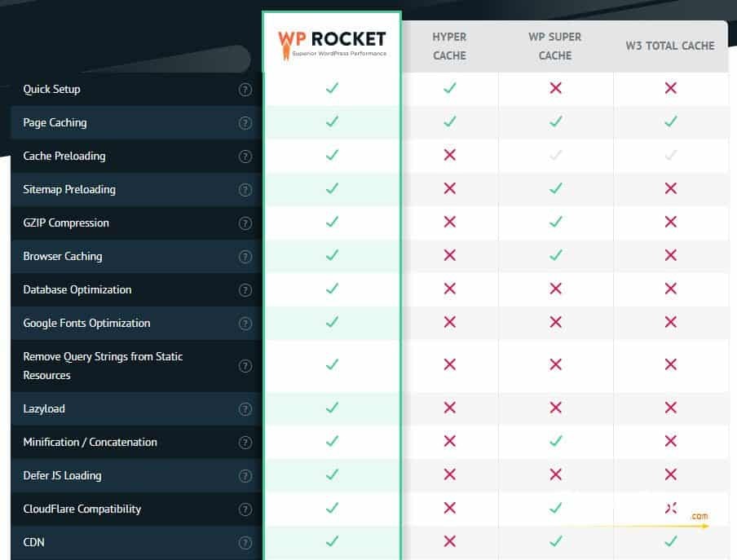Click the W3 Total Cache cross for Quick Setup
The width and height of the screenshot is (737, 560).
[671, 88]
